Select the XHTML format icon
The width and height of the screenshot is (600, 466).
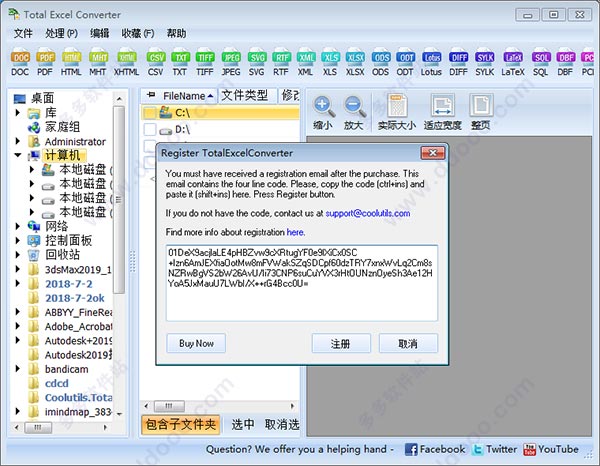(126, 63)
